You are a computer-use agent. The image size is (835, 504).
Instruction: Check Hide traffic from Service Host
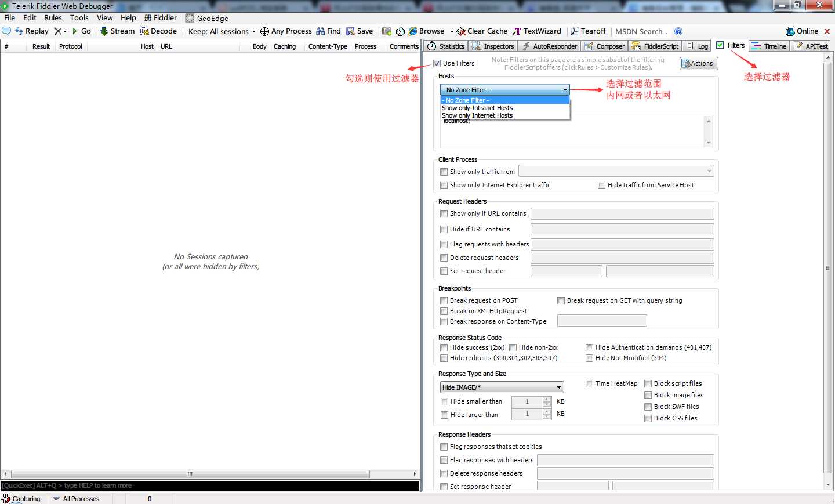[601, 185]
